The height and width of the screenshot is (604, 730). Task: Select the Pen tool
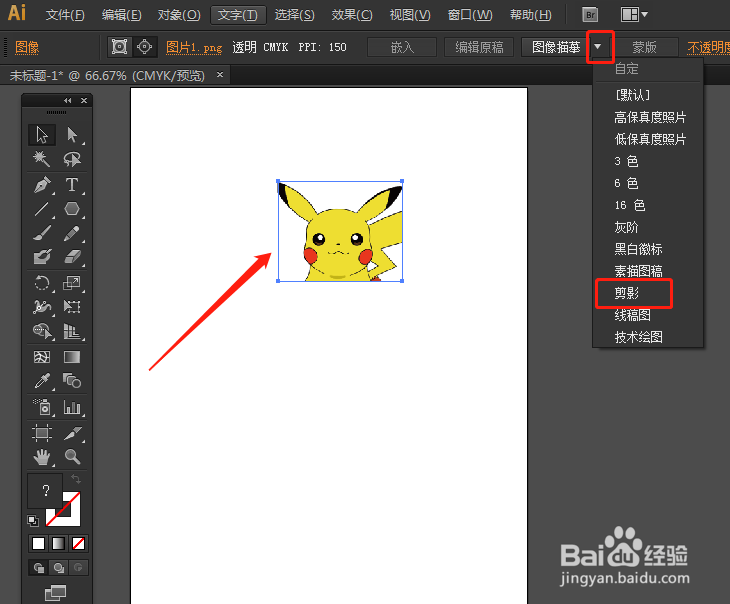point(42,185)
